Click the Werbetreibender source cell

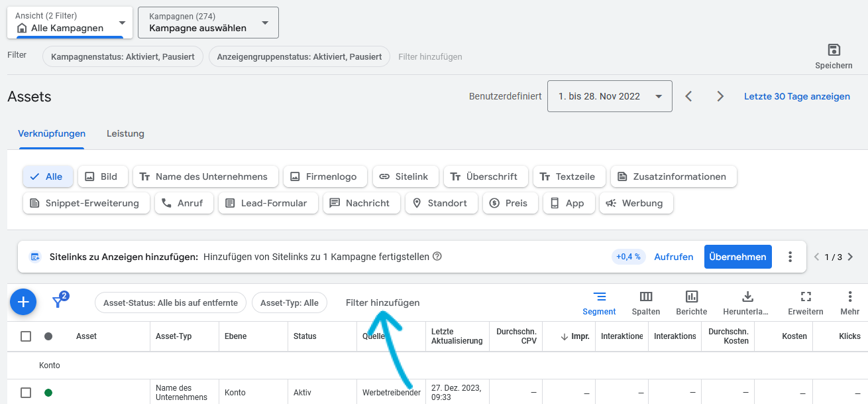coord(392,393)
